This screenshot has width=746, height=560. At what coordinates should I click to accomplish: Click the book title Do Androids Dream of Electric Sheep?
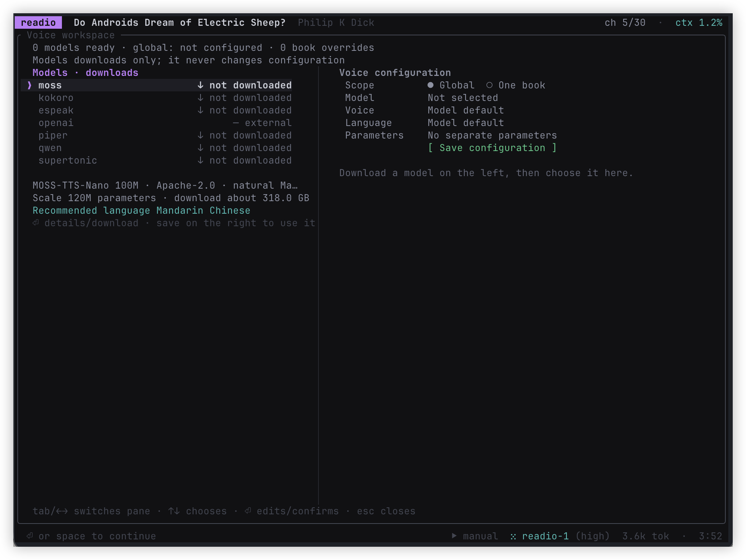pyautogui.click(x=179, y=22)
